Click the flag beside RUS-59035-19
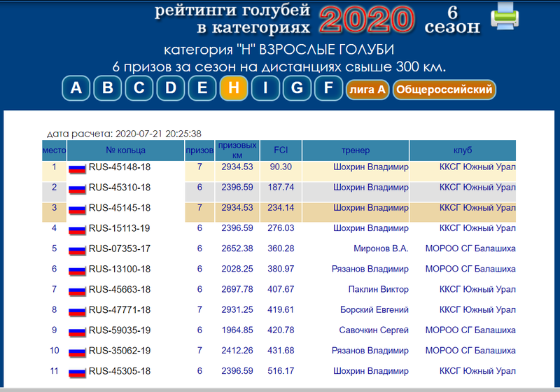The image size is (560, 392). tap(77, 332)
